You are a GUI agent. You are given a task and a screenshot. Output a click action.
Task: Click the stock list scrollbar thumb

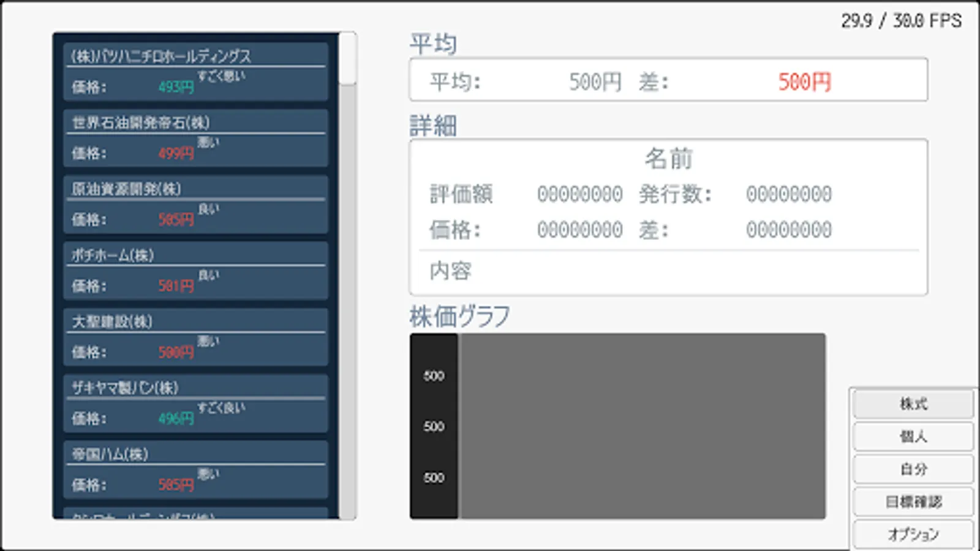(347, 58)
